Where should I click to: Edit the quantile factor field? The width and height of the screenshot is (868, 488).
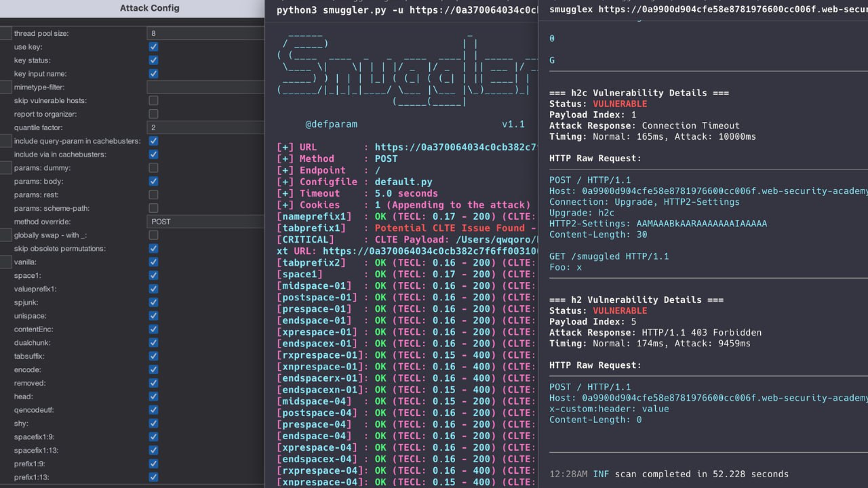pyautogui.click(x=205, y=127)
